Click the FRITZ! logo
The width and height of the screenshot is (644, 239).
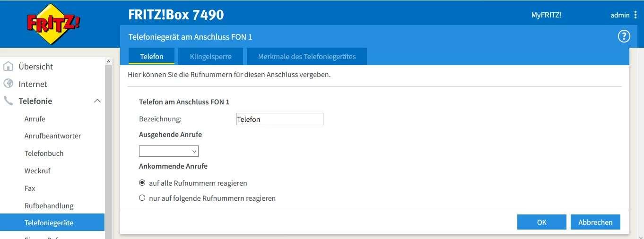pyautogui.click(x=52, y=24)
